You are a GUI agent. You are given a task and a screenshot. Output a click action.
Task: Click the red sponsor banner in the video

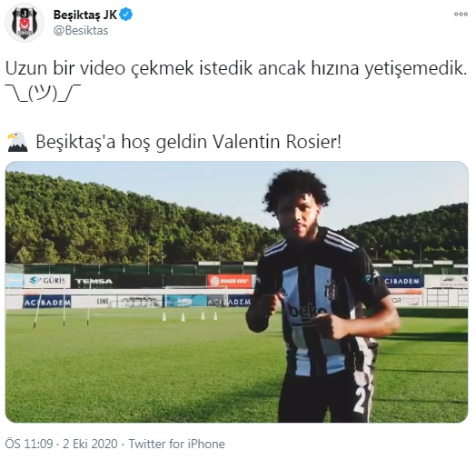[230, 281]
